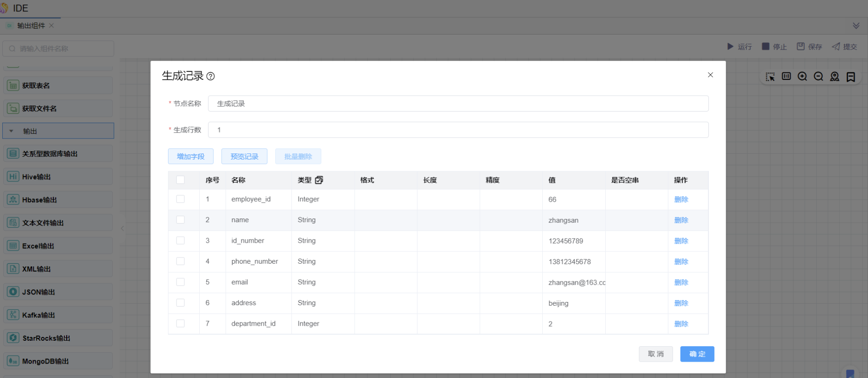The height and width of the screenshot is (378, 868).
Task: Click the 提交 submit icon
Action: click(836, 47)
